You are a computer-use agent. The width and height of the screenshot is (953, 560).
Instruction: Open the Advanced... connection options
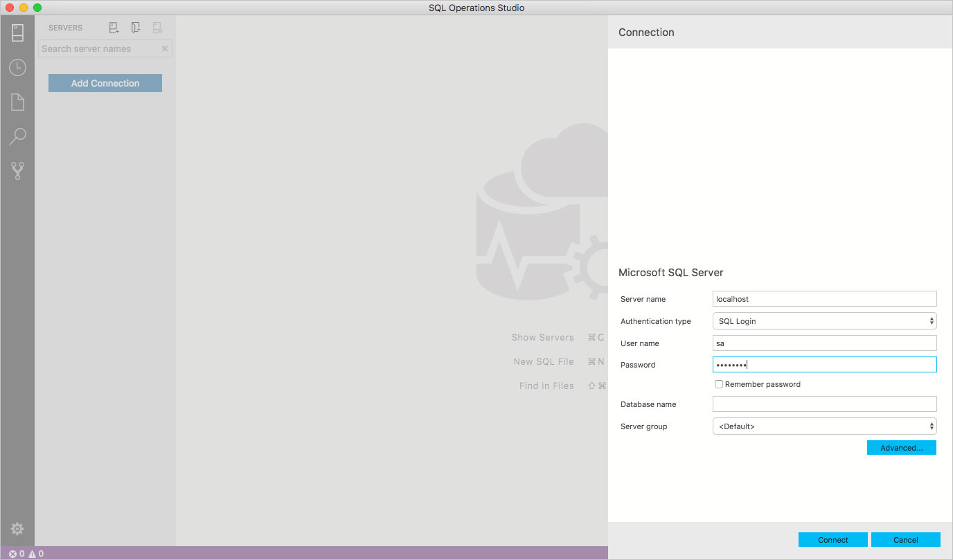click(x=901, y=448)
